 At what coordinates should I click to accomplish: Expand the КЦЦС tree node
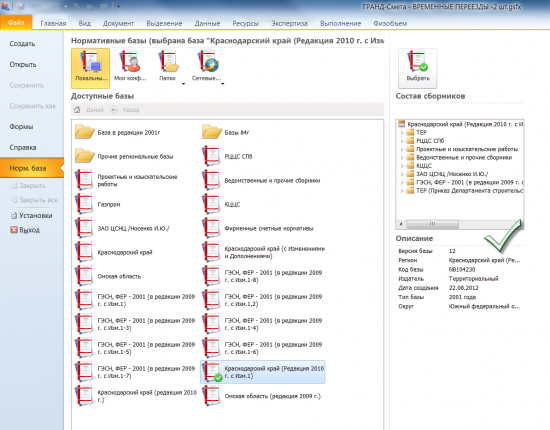click(x=402, y=166)
